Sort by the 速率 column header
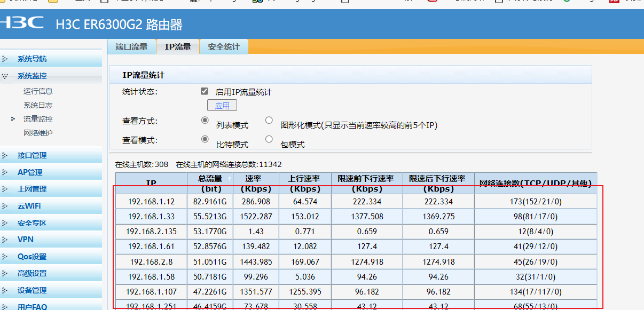Screen dimensions: 644x310 pos(256,183)
